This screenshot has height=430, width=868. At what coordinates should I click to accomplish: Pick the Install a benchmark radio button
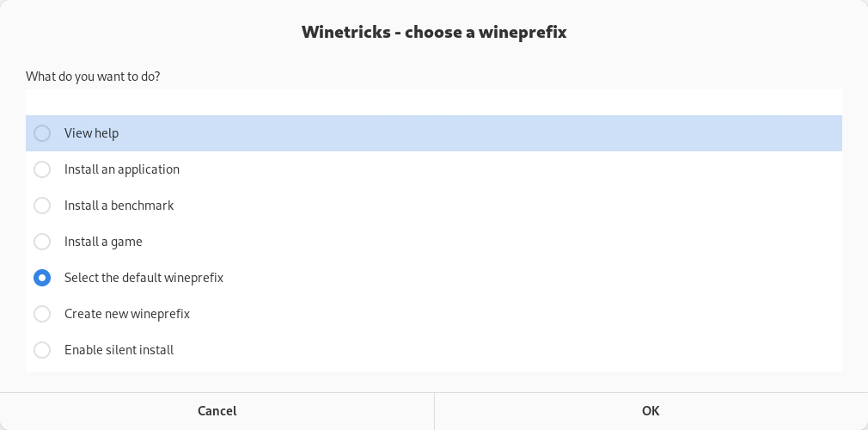42,206
